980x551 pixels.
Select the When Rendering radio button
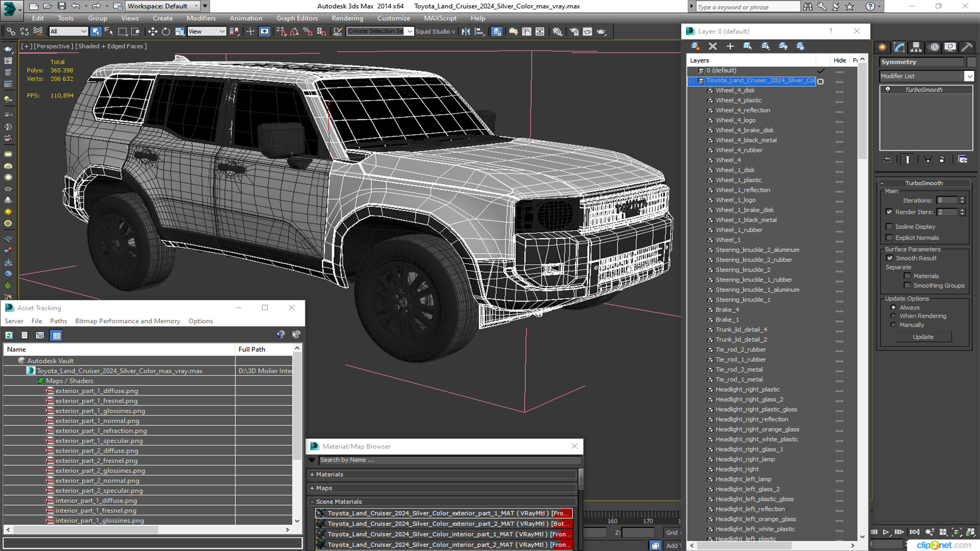click(893, 316)
